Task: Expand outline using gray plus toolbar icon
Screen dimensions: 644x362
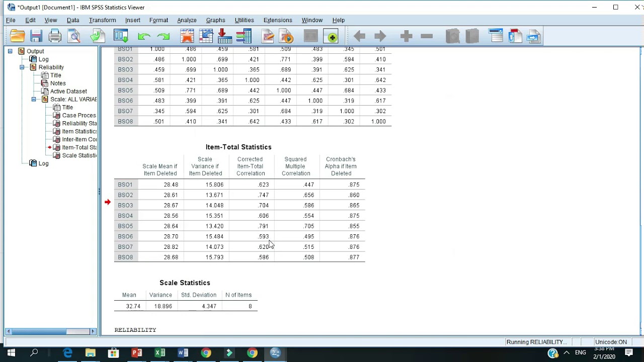Action: coord(406,36)
